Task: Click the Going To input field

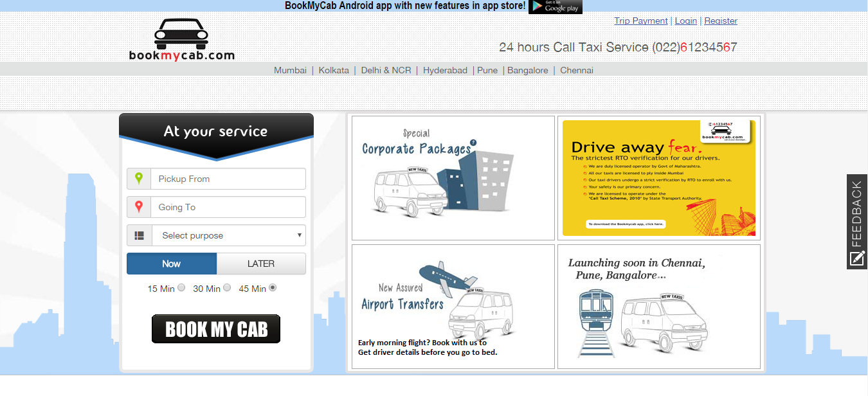Action: [228, 207]
